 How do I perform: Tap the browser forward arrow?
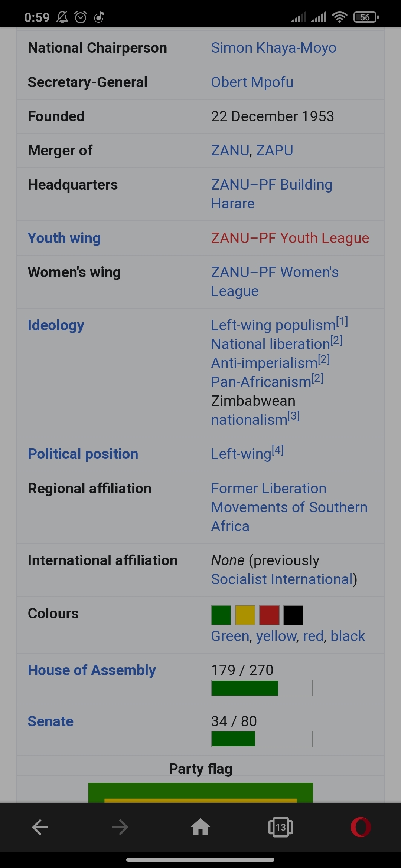pos(120,827)
